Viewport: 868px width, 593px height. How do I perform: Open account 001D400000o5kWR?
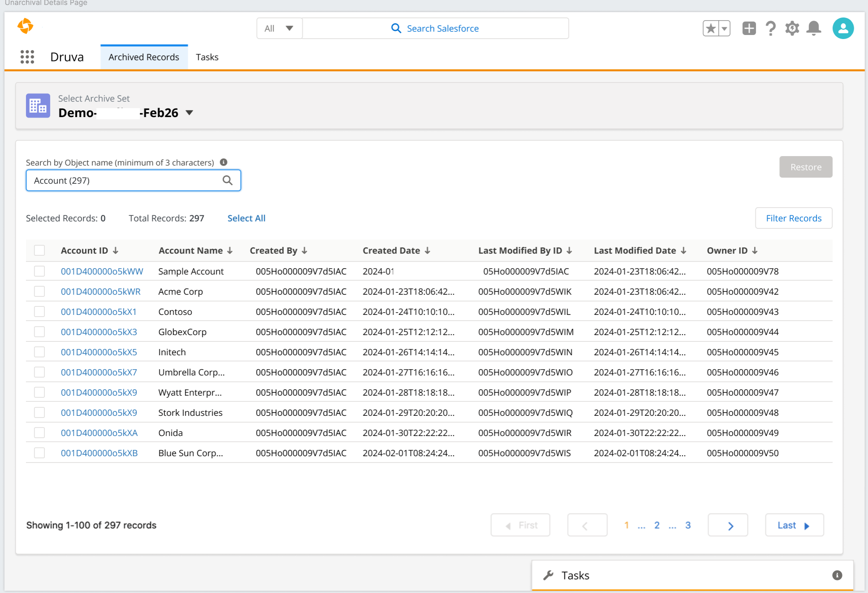[101, 292]
